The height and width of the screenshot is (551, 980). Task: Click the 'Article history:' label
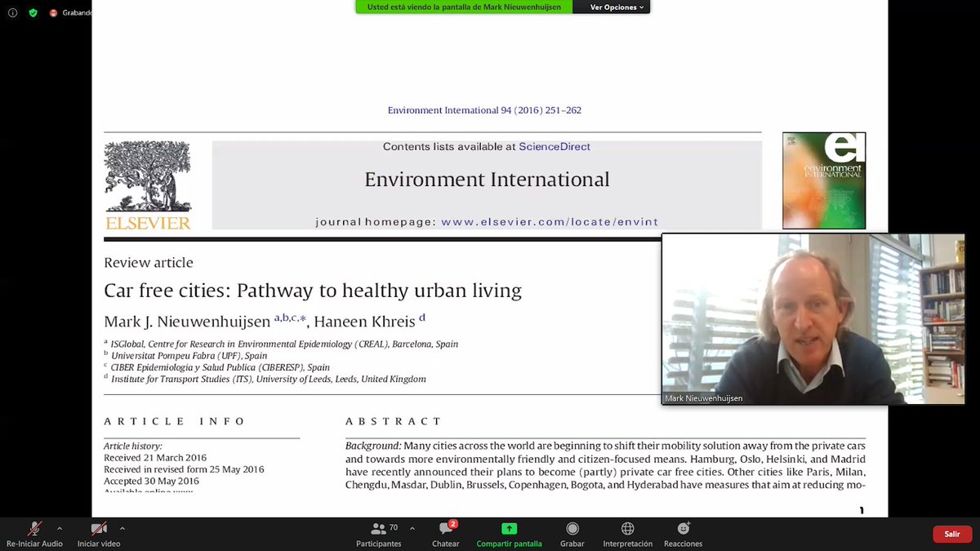(x=133, y=447)
